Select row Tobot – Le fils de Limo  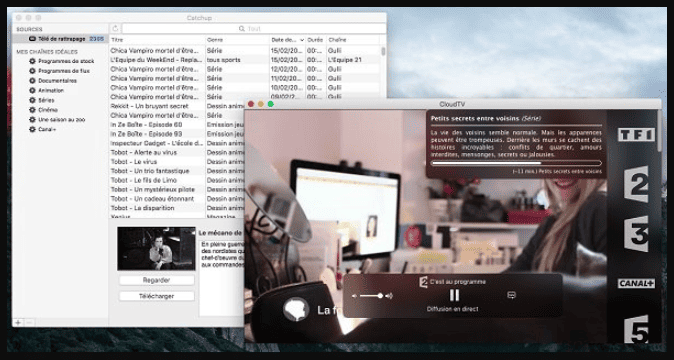pyautogui.click(x=177, y=180)
